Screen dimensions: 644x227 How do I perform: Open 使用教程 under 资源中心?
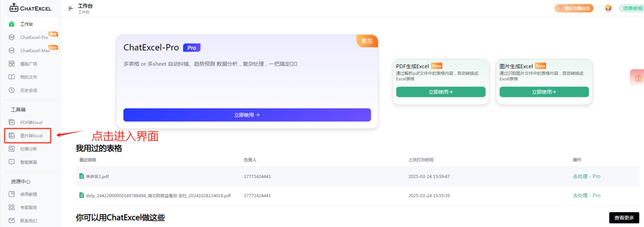pos(28,194)
